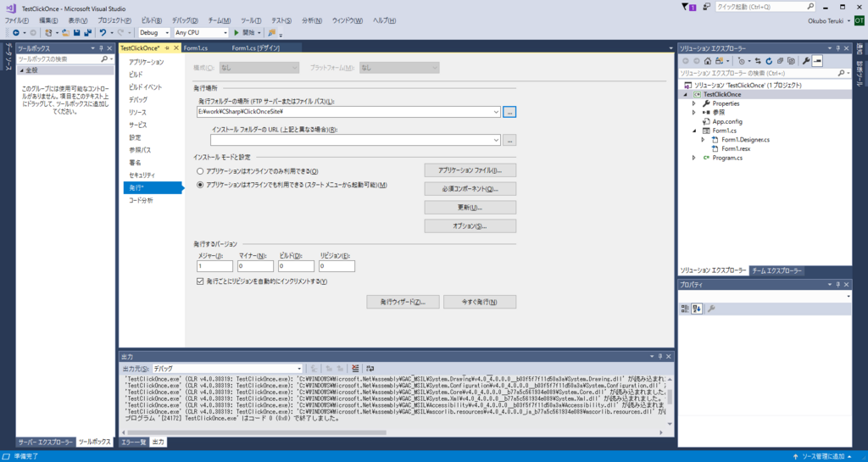Click the search icon in Toolbox search box
Image resolution: width=868 pixels, height=462 pixels.
click(104, 58)
